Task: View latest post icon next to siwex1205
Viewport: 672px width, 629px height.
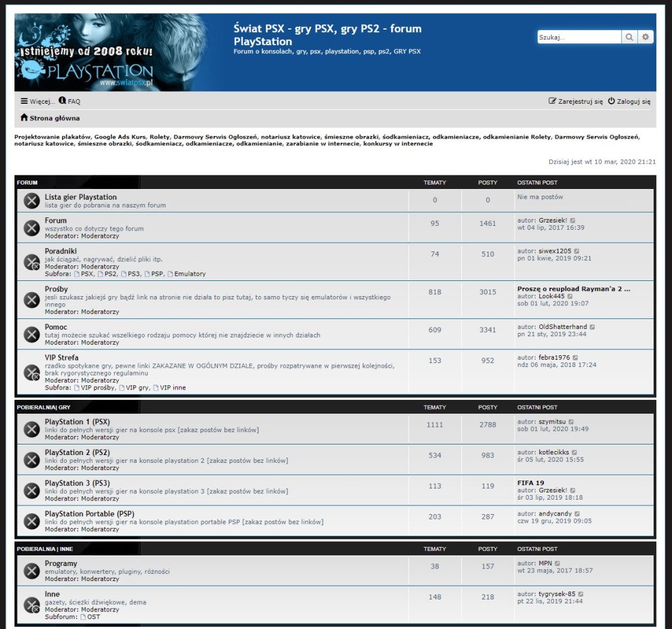Action: tap(577, 251)
